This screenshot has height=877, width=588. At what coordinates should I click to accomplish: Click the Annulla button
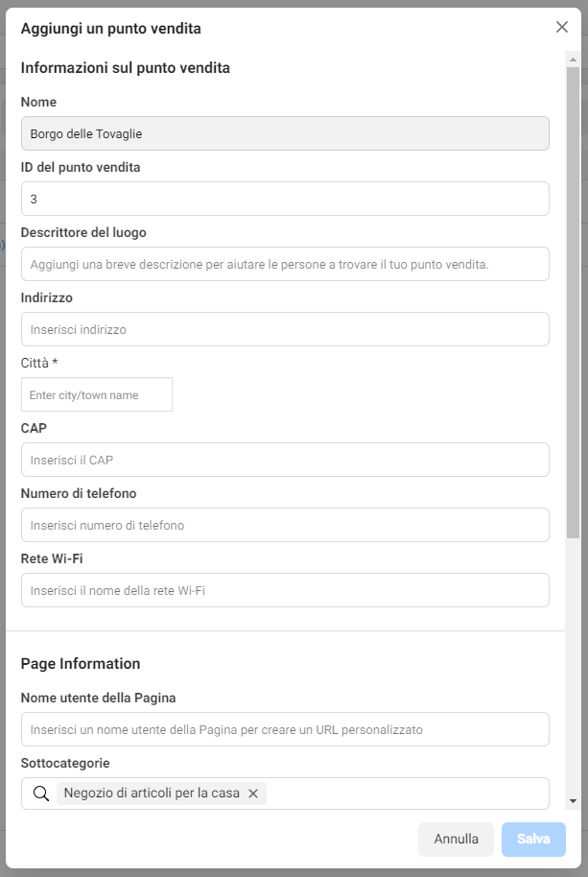(456, 839)
